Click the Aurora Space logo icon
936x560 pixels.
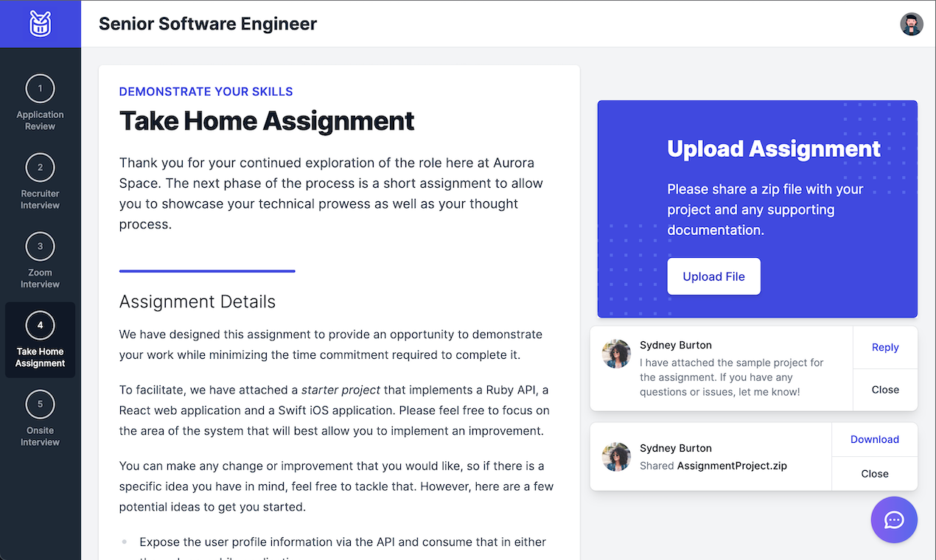point(41,24)
